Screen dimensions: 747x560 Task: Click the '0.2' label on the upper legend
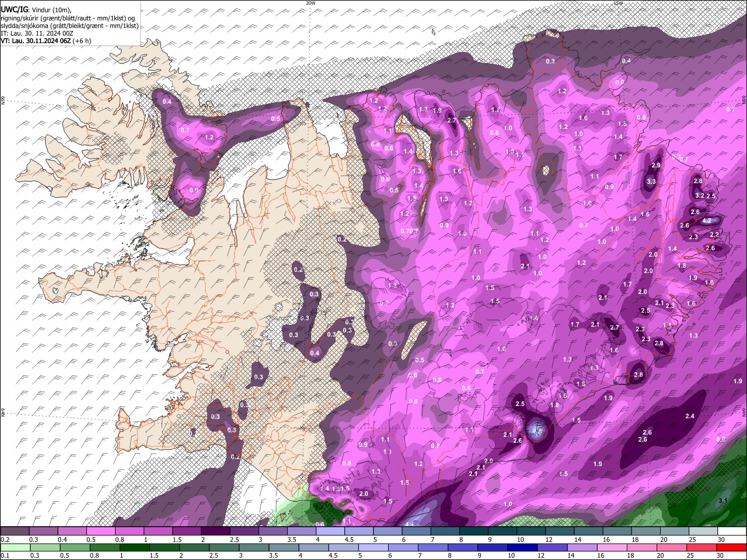[5, 540]
